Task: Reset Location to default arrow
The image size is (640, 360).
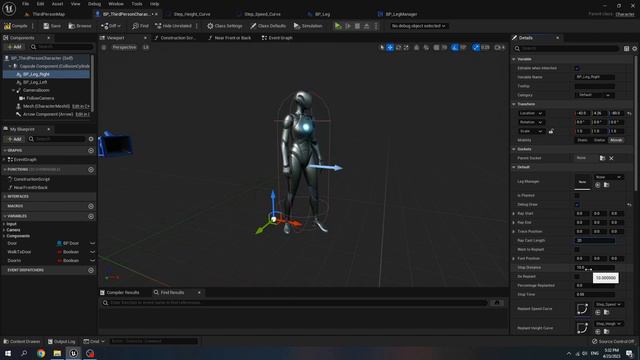Action: click(x=629, y=113)
